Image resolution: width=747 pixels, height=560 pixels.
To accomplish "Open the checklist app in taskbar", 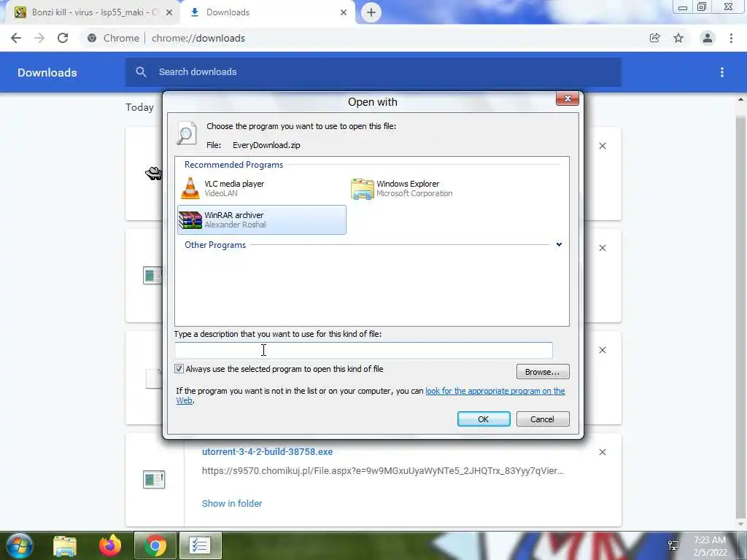I will click(200, 545).
